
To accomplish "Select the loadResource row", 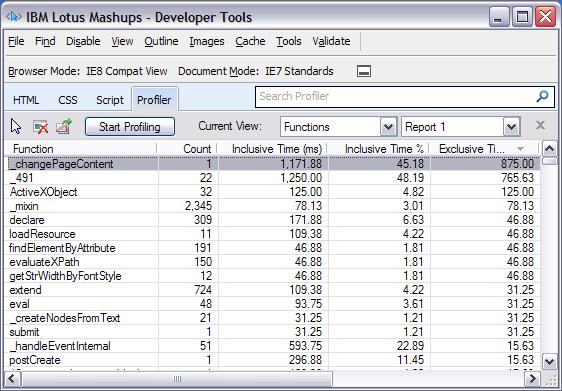I will pyautogui.click(x=273, y=234).
